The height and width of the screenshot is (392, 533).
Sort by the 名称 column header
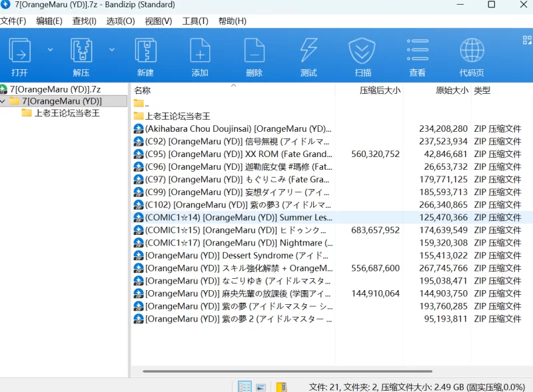[143, 91]
